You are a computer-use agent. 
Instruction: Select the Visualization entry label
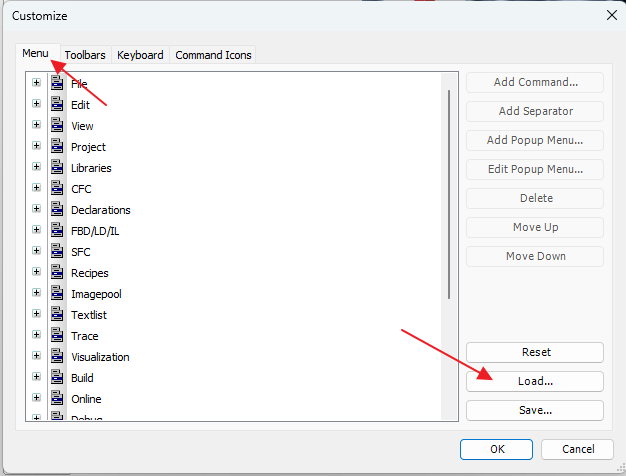point(100,357)
